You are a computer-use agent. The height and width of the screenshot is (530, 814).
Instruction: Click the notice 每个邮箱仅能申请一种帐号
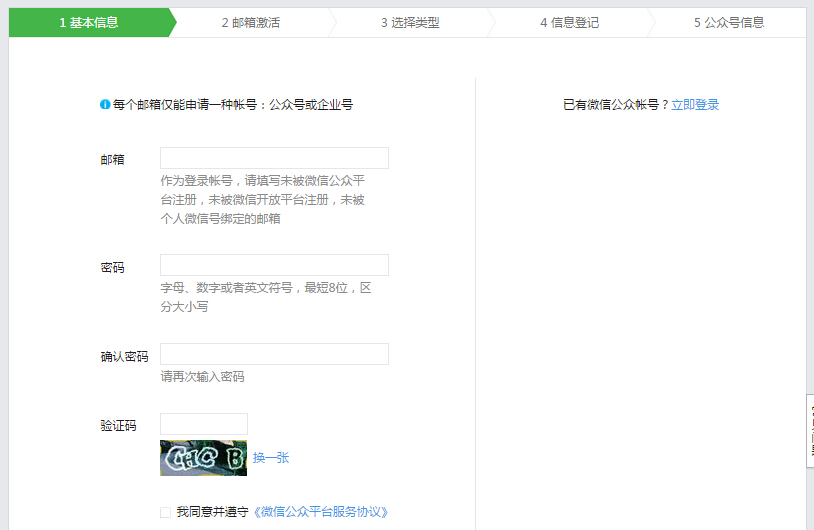click(x=233, y=105)
